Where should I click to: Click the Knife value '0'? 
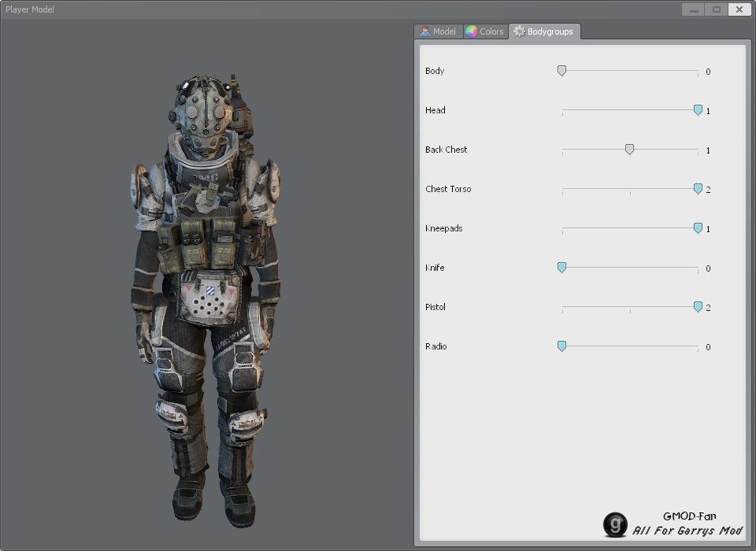click(708, 268)
